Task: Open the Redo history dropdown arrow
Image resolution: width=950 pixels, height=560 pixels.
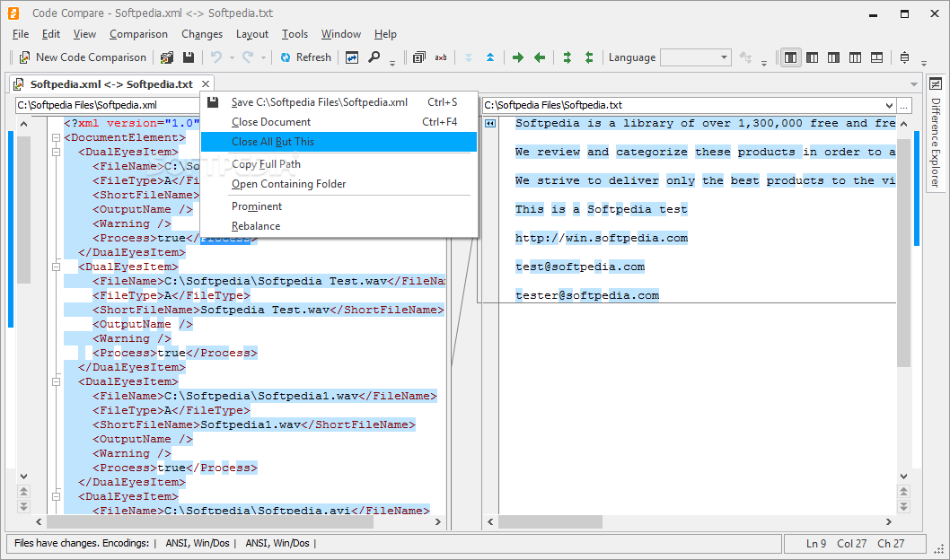Action: point(263,58)
